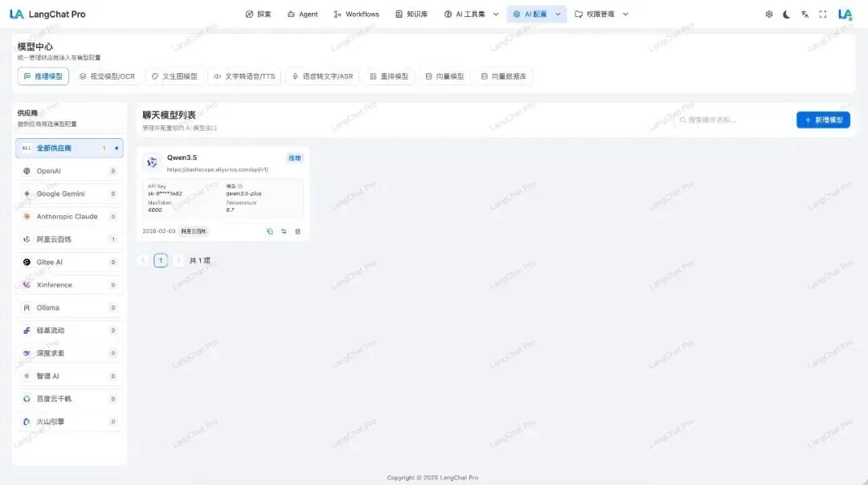Click the Qwen3.5 model title
Screen dimensions: 868x485
(x=182, y=157)
